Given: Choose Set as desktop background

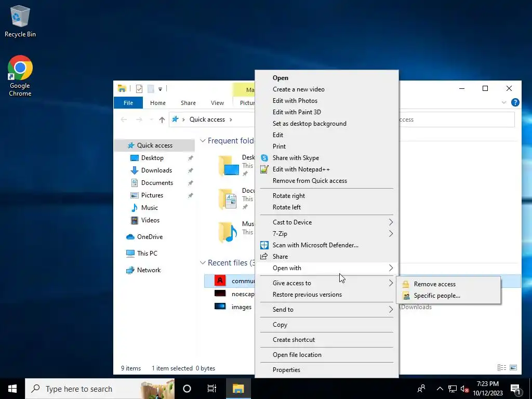Looking at the screenshot, I should (x=310, y=124).
